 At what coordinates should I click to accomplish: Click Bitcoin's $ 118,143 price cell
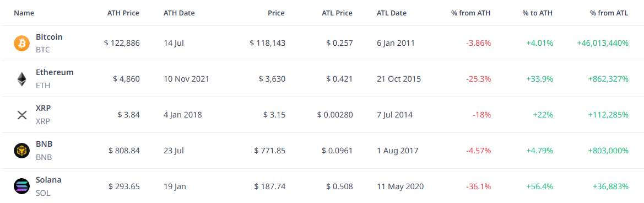coord(267,43)
